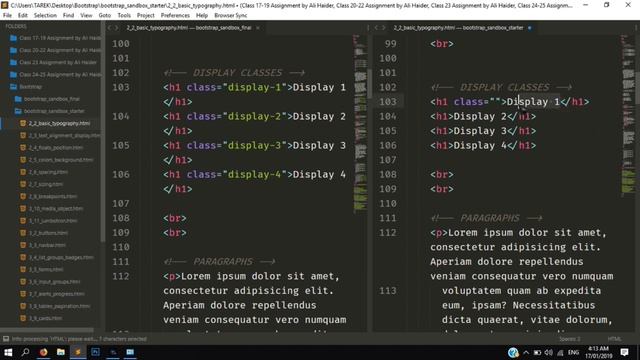
Task: Open 2_2_basic_typography.html in sidebar
Action: click(x=55, y=123)
